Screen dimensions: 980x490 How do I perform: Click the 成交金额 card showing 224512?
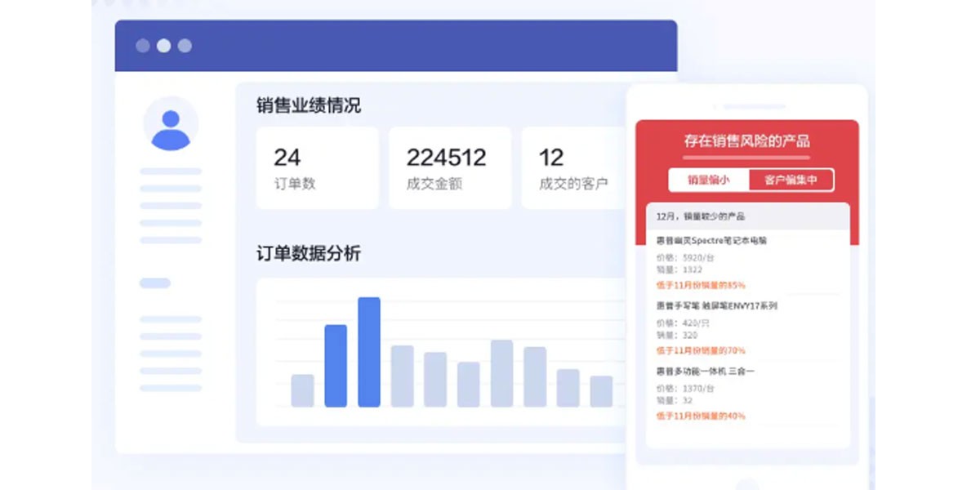[x=449, y=167]
